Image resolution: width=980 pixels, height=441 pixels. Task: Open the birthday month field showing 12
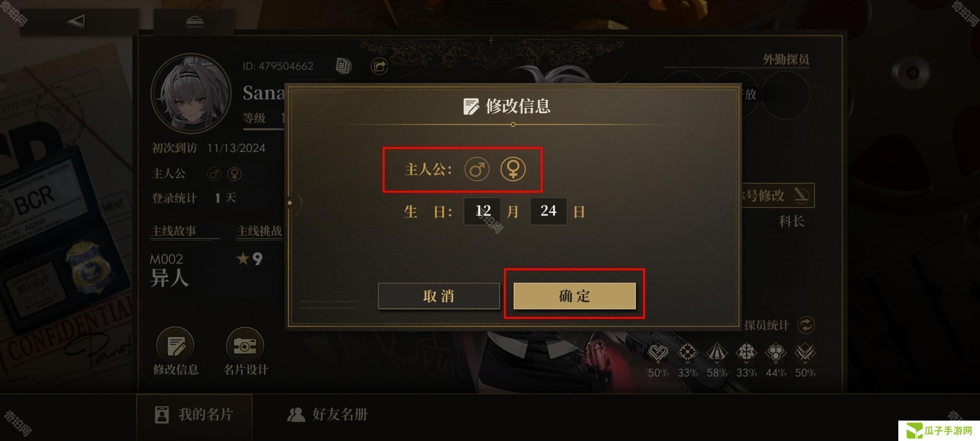482,211
